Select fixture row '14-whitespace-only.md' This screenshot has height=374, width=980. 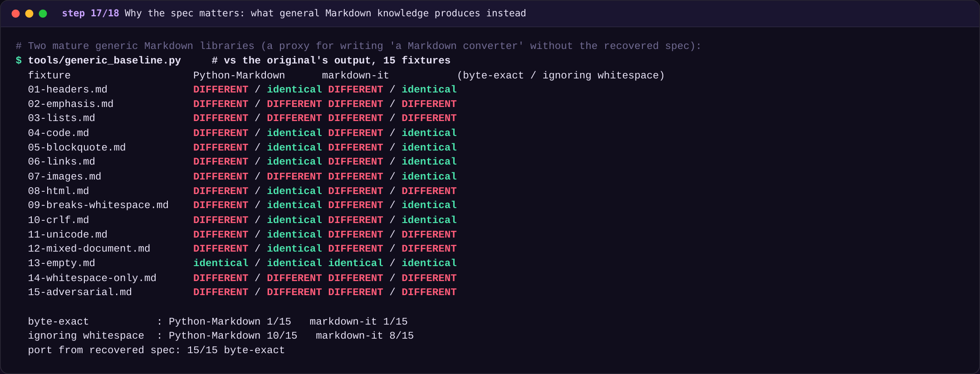tap(242, 278)
